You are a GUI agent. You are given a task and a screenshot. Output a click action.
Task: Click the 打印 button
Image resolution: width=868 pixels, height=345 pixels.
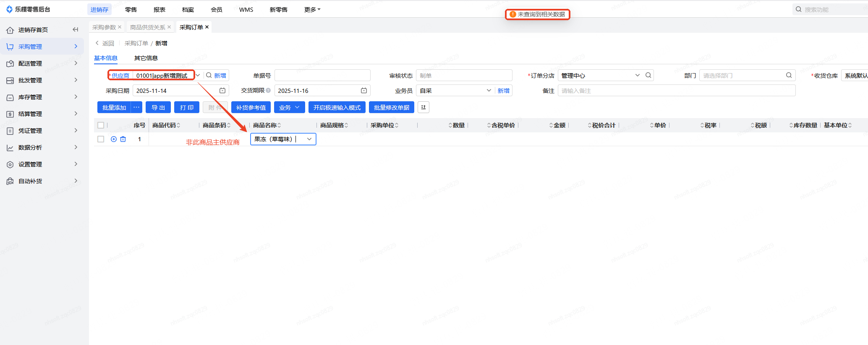187,108
